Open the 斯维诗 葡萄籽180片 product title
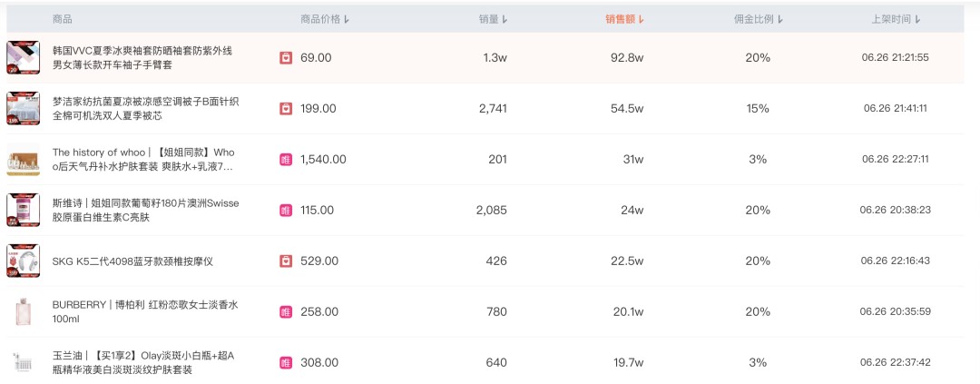 (145, 210)
